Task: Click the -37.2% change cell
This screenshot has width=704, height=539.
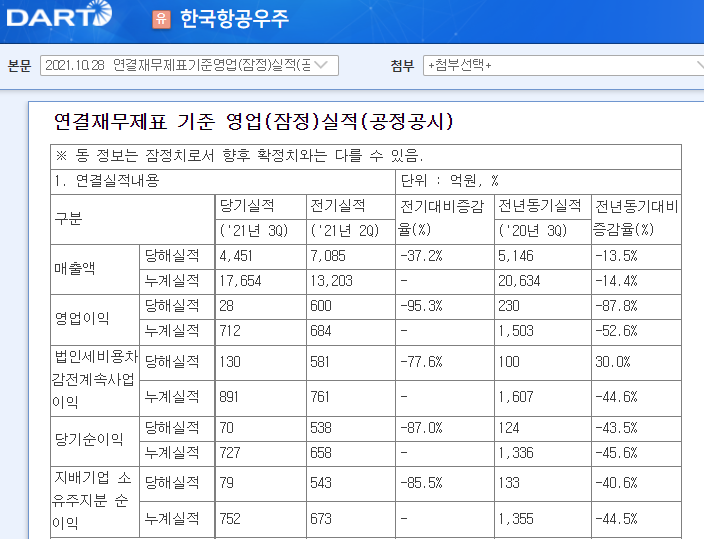Action: pyautogui.click(x=444, y=257)
